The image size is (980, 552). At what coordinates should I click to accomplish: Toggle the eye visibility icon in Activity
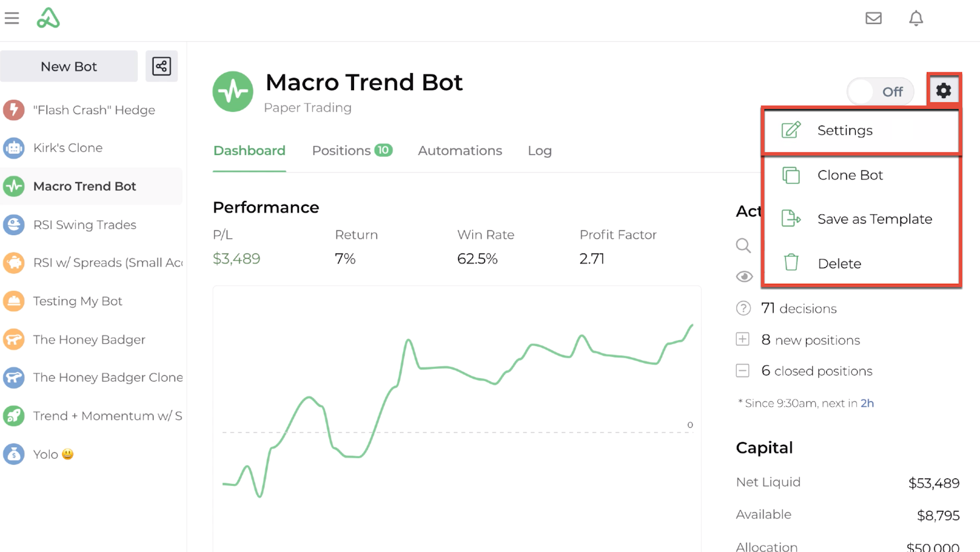tap(744, 276)
